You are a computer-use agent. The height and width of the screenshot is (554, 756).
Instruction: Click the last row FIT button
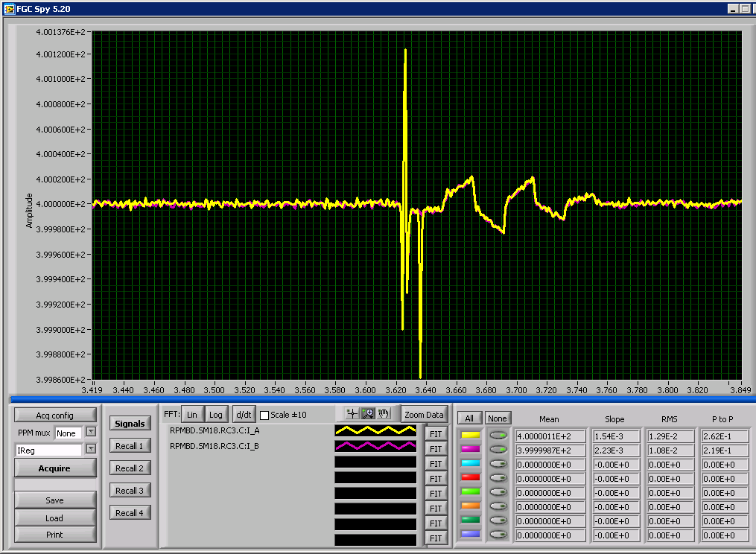436,538
